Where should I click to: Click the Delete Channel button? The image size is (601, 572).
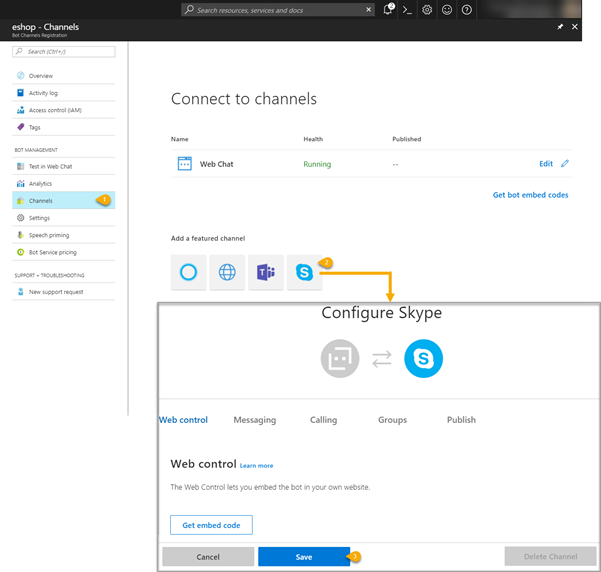coord(550,556)
